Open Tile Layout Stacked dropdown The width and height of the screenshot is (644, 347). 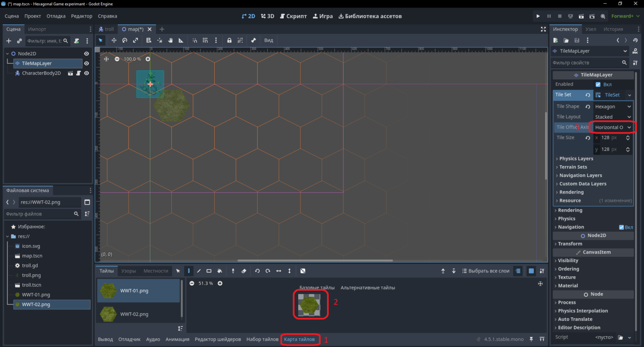613,117
